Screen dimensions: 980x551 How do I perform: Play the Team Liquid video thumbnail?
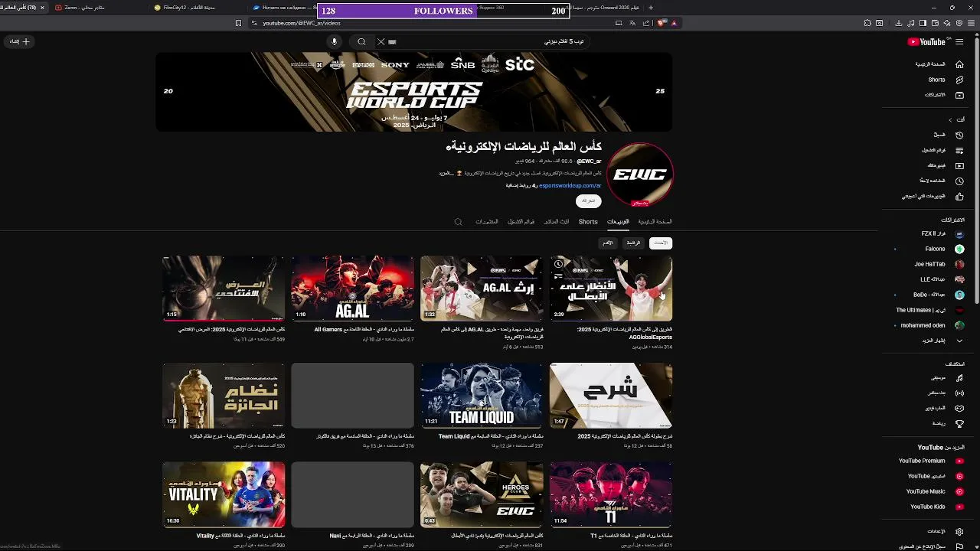click(482, 396)
